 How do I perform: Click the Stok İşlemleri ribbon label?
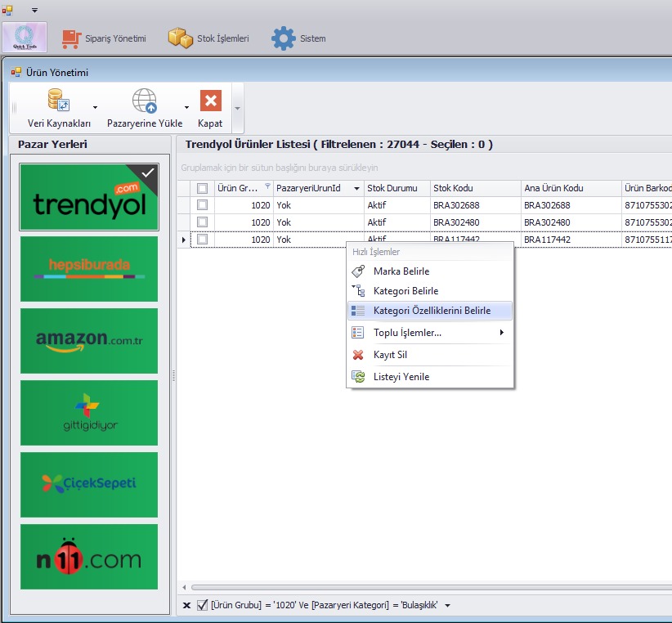(223, 38)
